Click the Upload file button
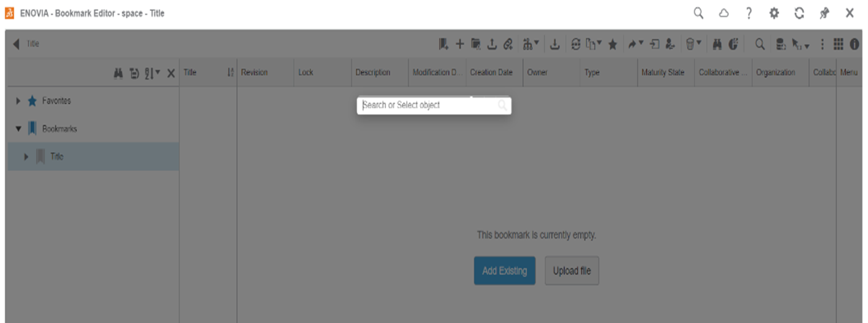Image resolution: width=868 pixels, height=323 pixels. [572, 271]
